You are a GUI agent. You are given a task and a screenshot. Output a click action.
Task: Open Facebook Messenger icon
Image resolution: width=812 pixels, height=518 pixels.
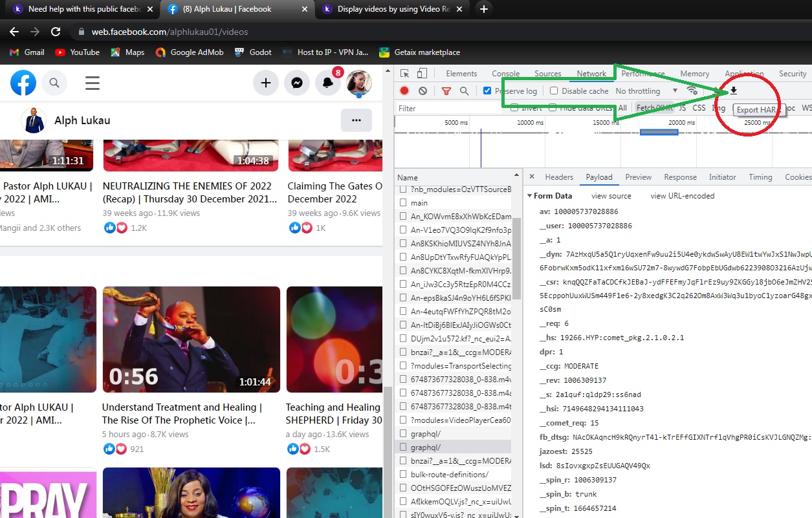[x=297, y=83]
